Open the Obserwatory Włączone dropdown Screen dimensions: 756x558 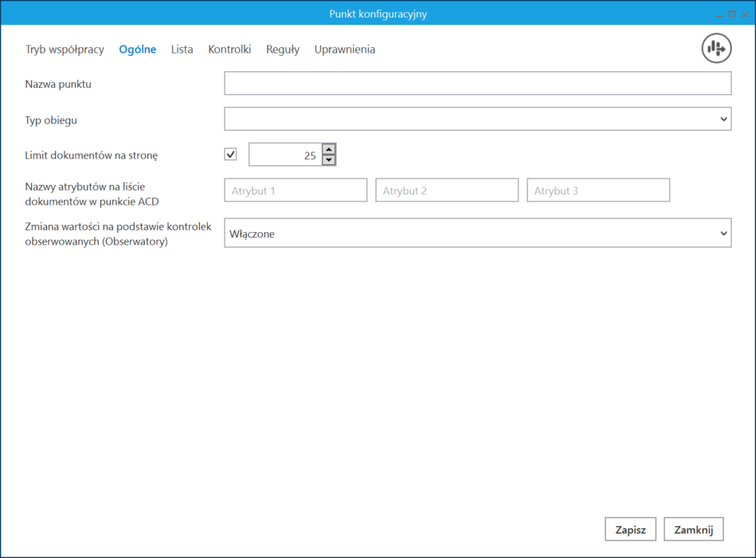click(x=478, y=233)
